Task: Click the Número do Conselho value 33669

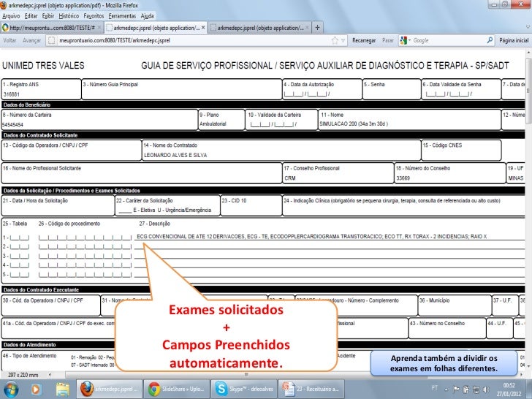Action: 403,178
